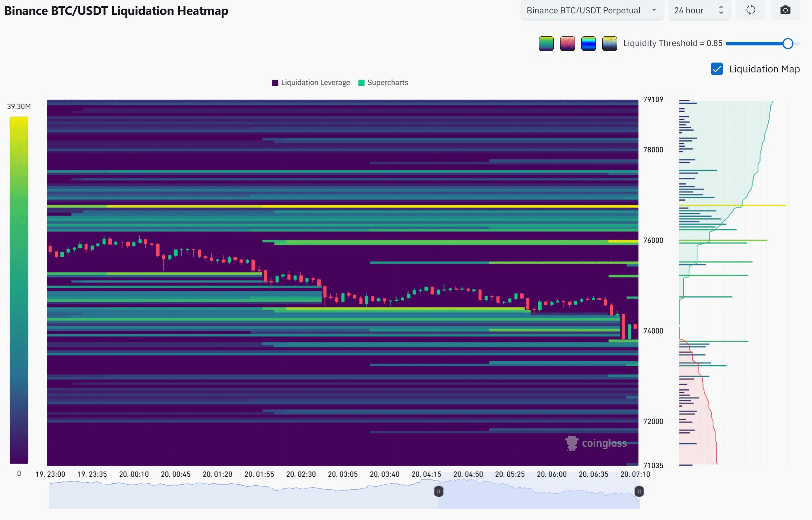Screen dimensions: 812x520
Task: Select the blue-cyan color scheme swatch
Action: [588, 44]
